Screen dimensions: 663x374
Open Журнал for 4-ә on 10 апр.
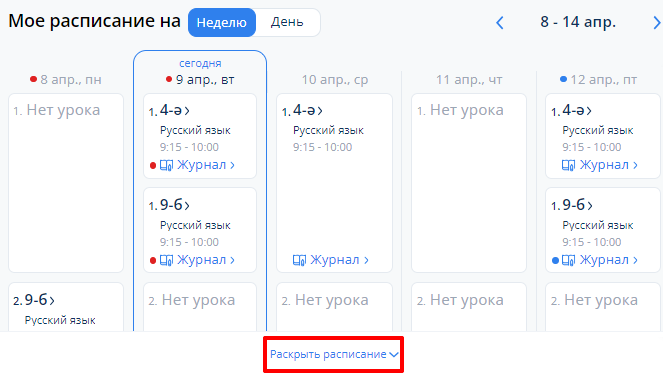[x=331, y=260]
